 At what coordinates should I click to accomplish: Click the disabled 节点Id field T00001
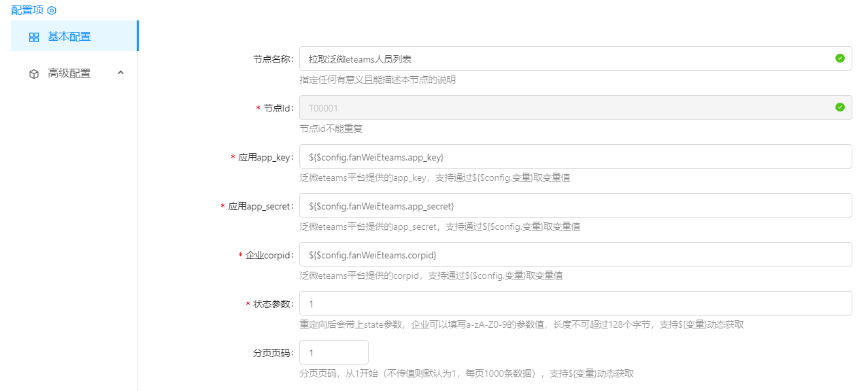(565, 108)
